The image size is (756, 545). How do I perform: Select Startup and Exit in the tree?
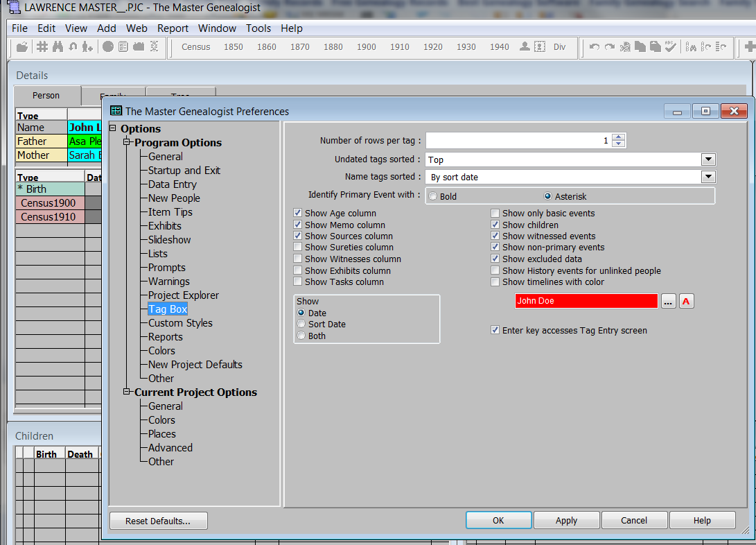tap(184, 171)
